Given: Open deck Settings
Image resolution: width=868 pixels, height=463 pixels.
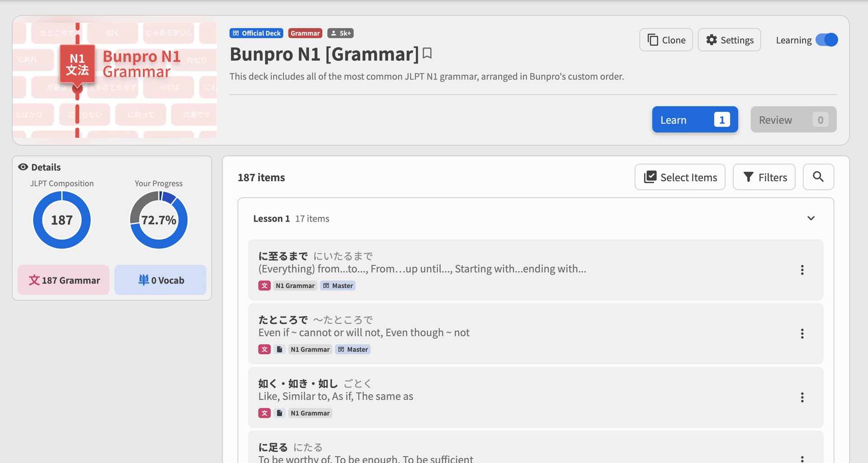Looking at the screenshot, I should point(729,40).
